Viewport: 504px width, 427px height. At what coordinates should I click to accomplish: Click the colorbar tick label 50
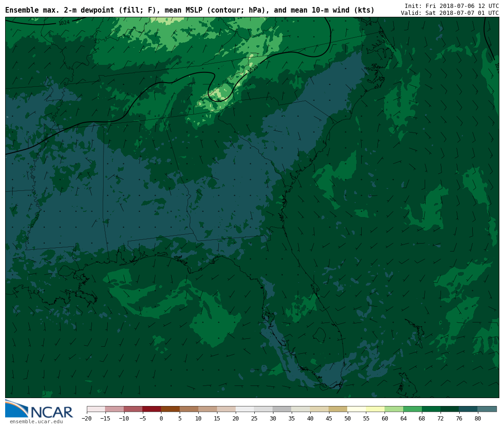pyautogui.click(x=347, y=419)
